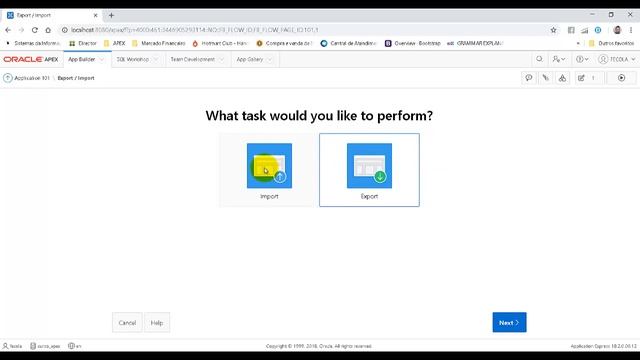Click the blue circular extension icon
The height and width of the screenshot is (360, 640).
click(598, 30)
